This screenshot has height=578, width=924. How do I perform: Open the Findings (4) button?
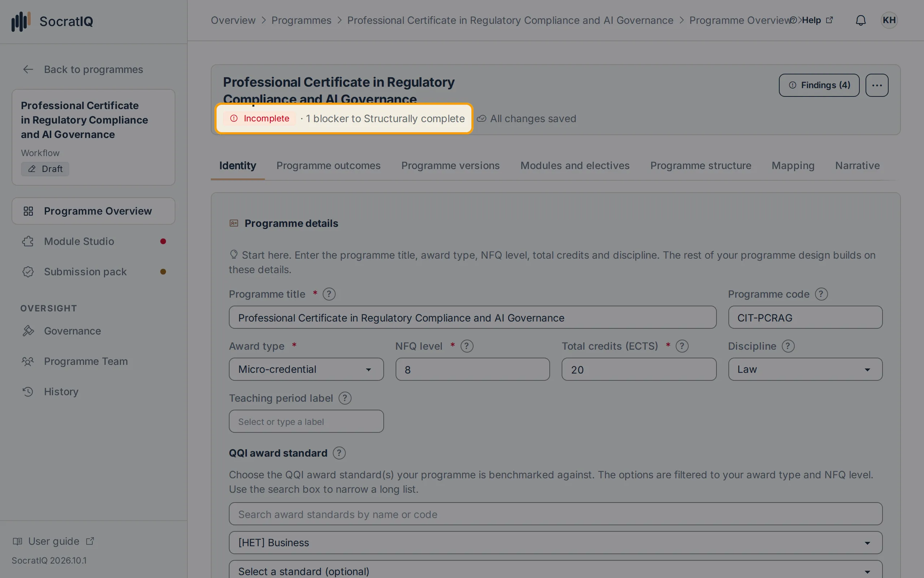[819, 85]
